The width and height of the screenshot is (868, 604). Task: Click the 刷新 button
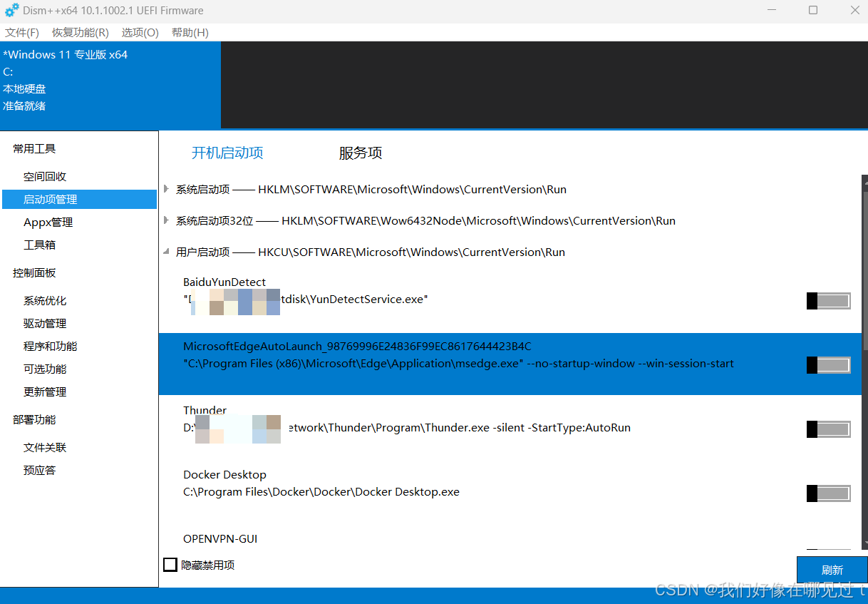832,570
